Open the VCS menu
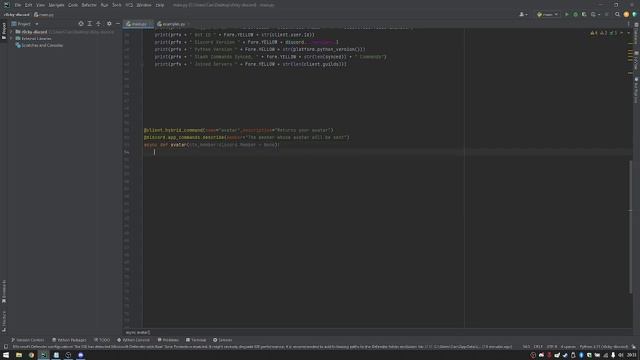This screenshot has width=640, height=360. [x=129, y=5]
